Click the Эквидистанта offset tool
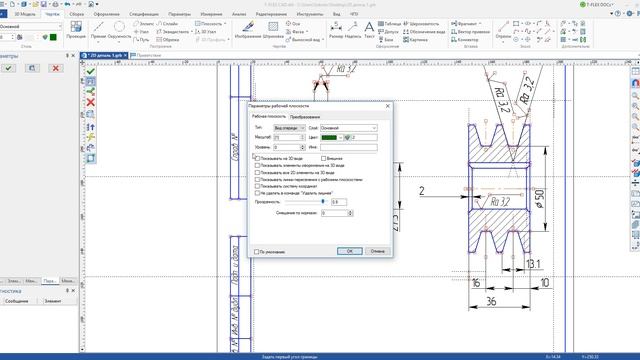This screenshot has height=360, width=640. (173, 31)
